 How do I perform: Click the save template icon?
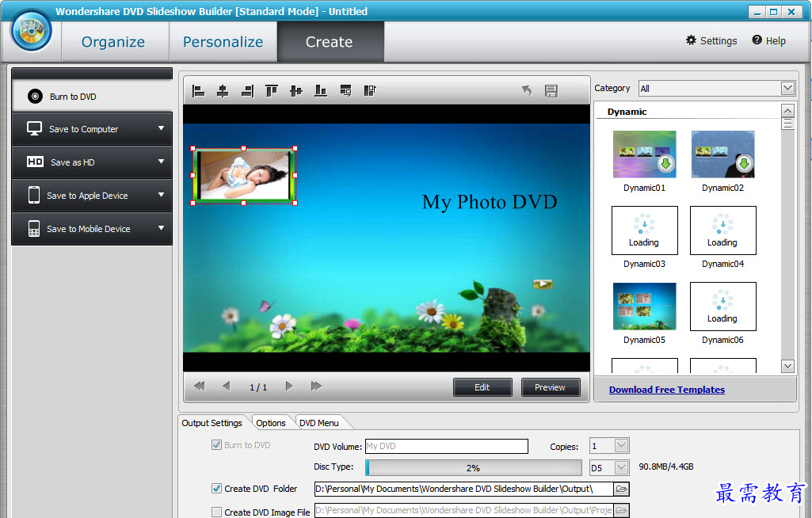pos(551,91)
